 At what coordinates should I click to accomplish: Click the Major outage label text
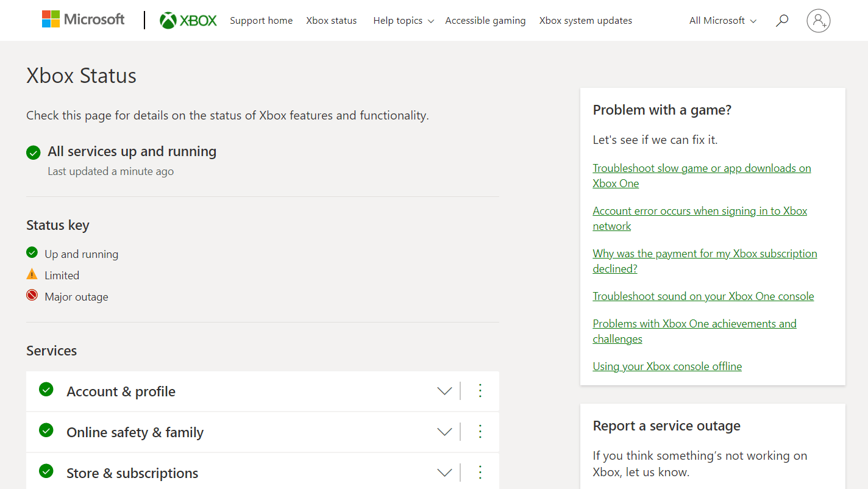(x=76, y=297)
